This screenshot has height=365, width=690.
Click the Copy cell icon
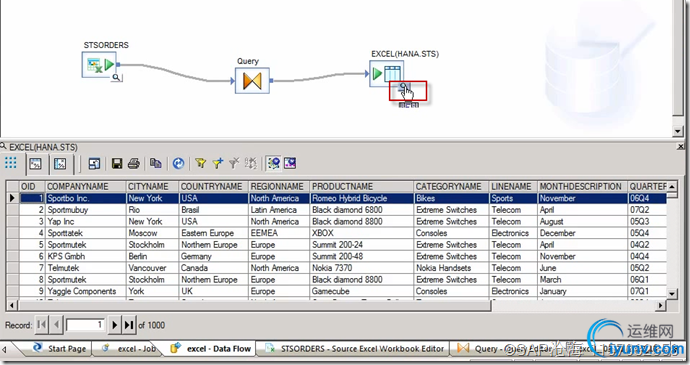(x=155, y=163)
